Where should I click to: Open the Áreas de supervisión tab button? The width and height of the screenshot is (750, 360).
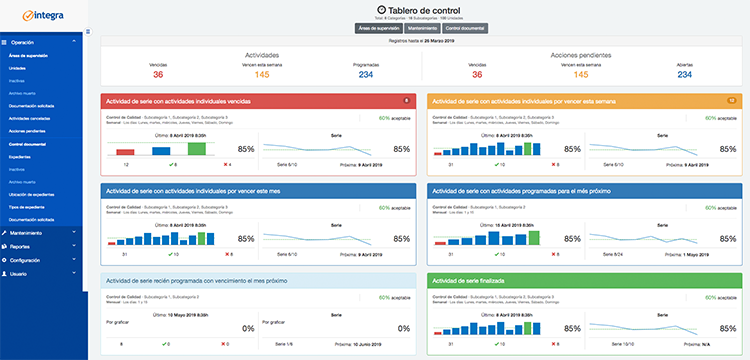click(x=379, y=29)
